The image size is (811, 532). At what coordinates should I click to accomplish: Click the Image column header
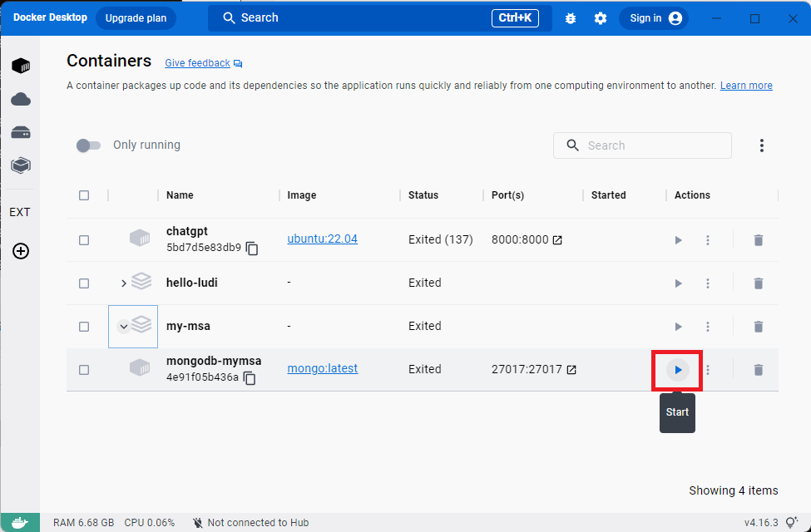pyautogui.click(x=302, y=195)
